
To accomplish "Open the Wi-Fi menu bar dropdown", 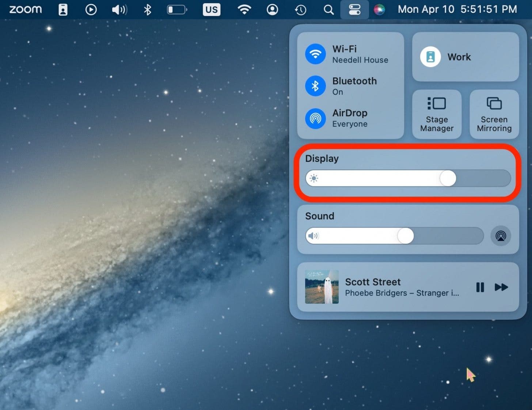I will click(244, 10).
